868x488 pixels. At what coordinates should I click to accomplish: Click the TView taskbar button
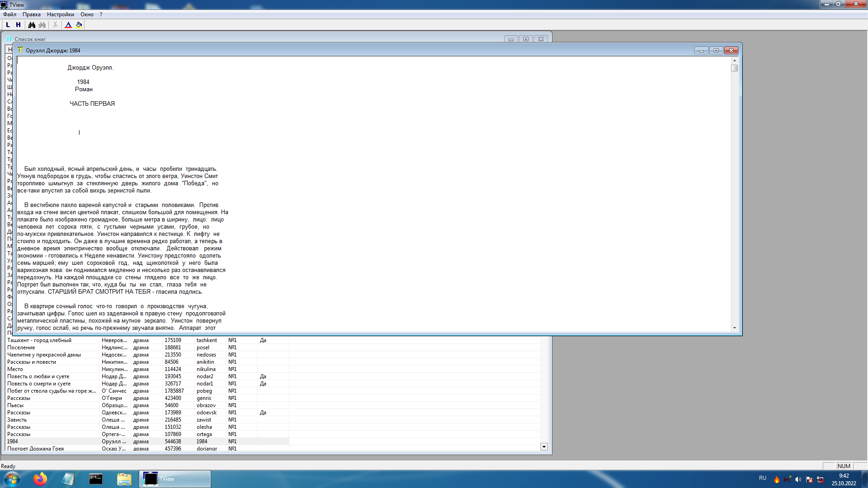click(175, 479)
